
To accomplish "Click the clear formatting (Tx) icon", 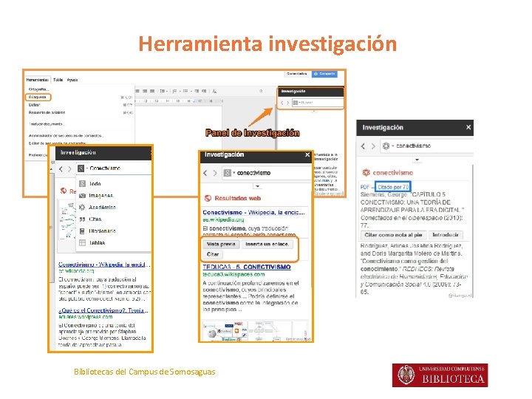I will pos(214,91).
